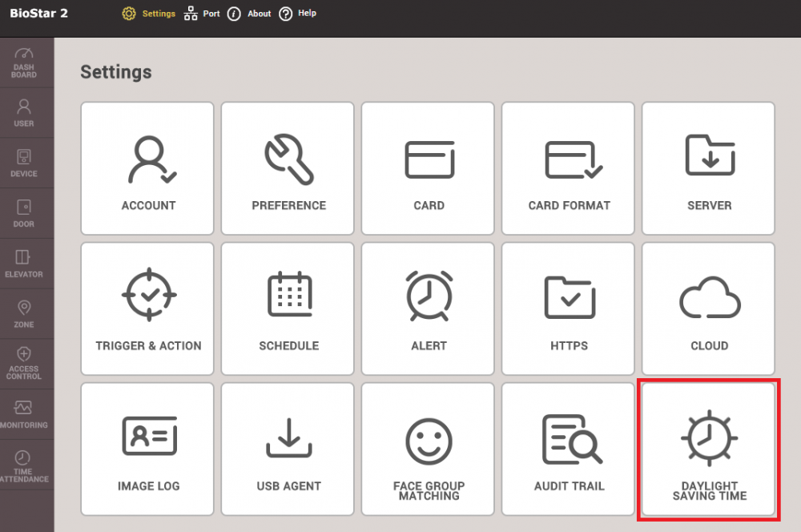Viewport: 801px width, 532px height.
Task: Go to Dashboard in the sidebar
Action: 24,62
